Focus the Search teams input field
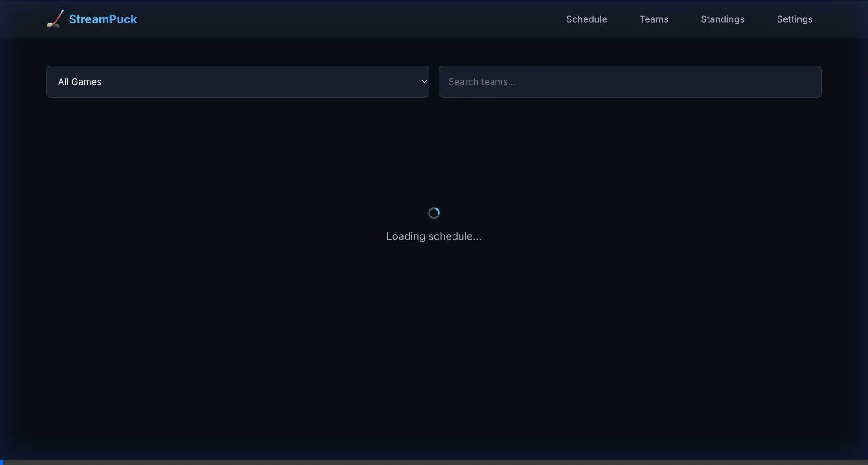Image resolution: width=868 pixels, height=465 pixels. click(x=630, y=82)
